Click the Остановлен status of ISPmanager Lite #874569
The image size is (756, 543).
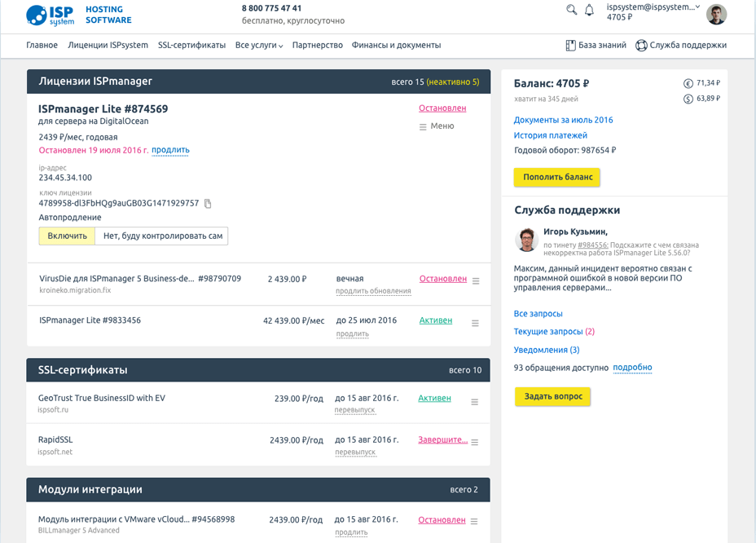(442, 108)
